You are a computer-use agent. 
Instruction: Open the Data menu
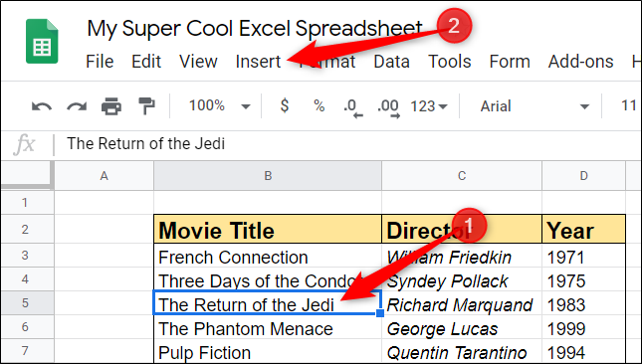(391, 62)
